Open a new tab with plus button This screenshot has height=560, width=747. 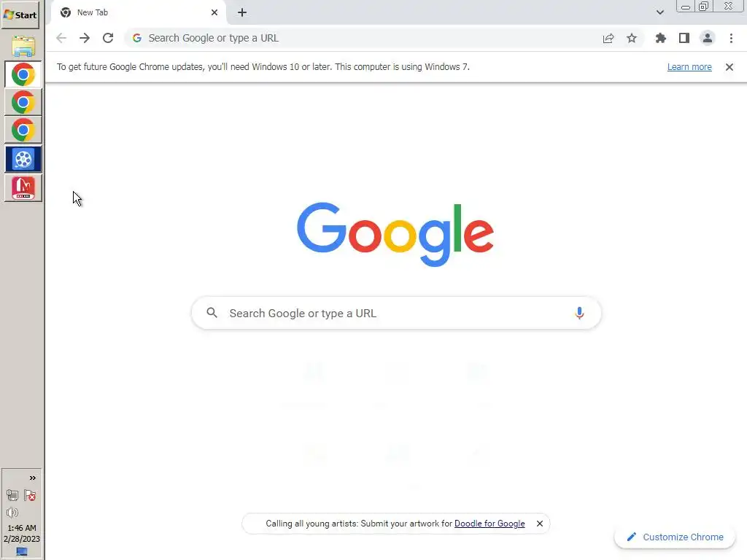coord(242,12)
